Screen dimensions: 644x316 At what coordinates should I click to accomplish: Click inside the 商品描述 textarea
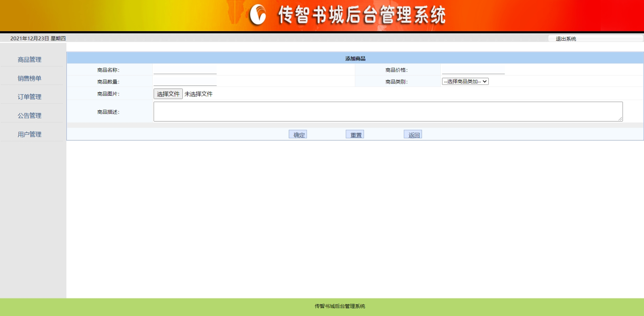[388, 112]
